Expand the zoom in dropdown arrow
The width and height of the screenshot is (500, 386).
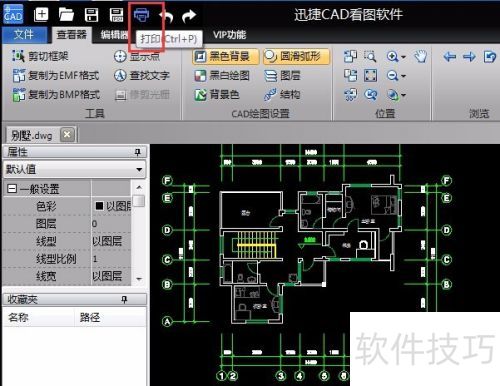pos(403,57)
